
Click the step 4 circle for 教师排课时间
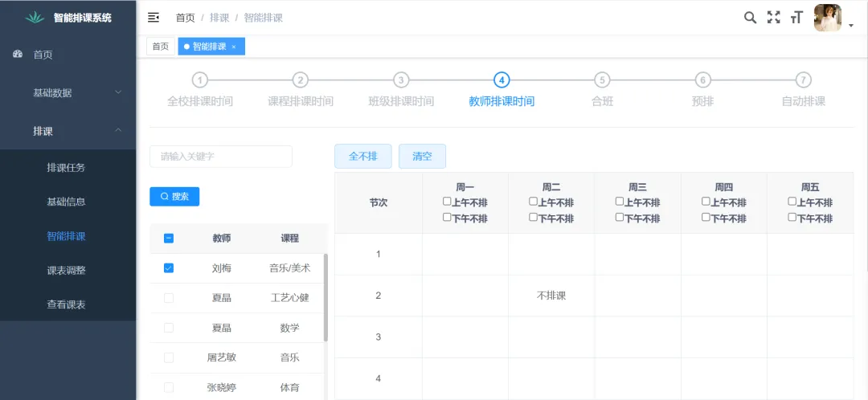[x=502, y=80]
